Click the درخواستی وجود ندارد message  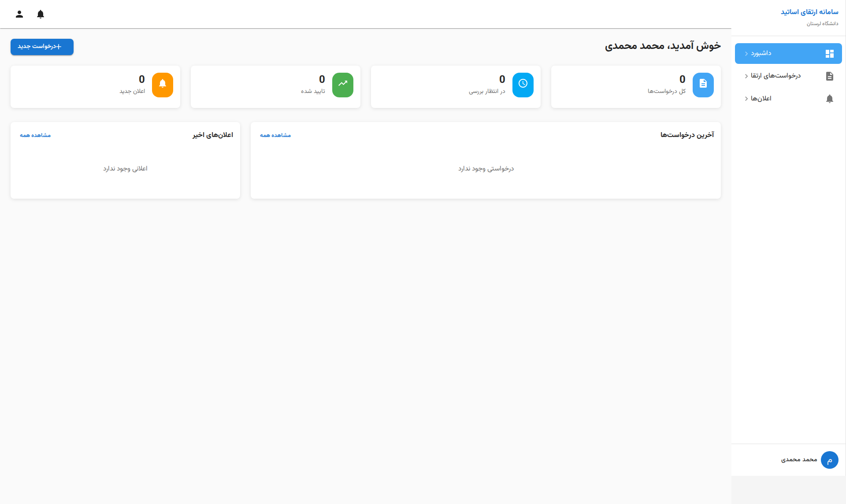pyautogui.click(x=486, y=169)
